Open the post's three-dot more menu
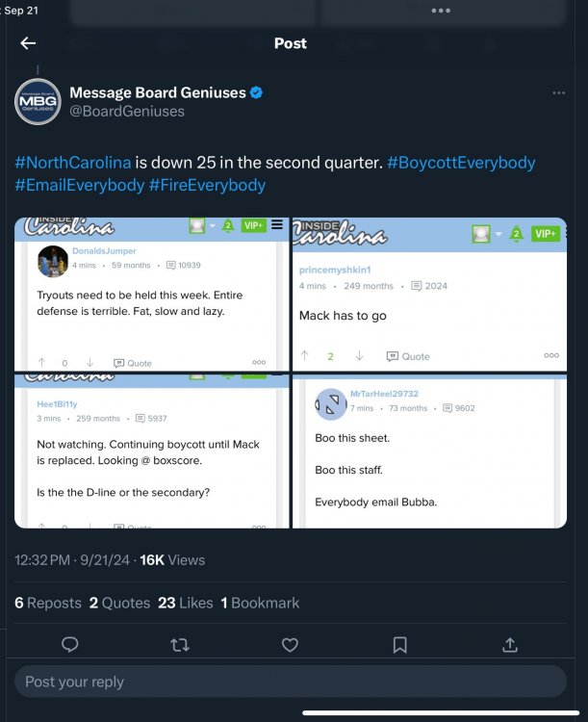Image resolution: width=588 pixels, height=722 pixels. pyautogui.click(x=559, y=93)
